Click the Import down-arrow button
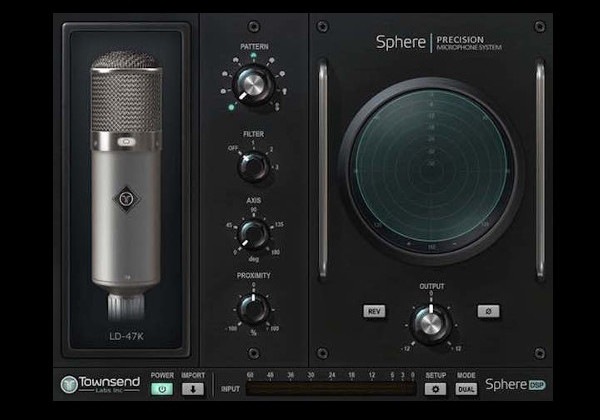Screen dimensions: 600x420 click(x=193, y=389)
